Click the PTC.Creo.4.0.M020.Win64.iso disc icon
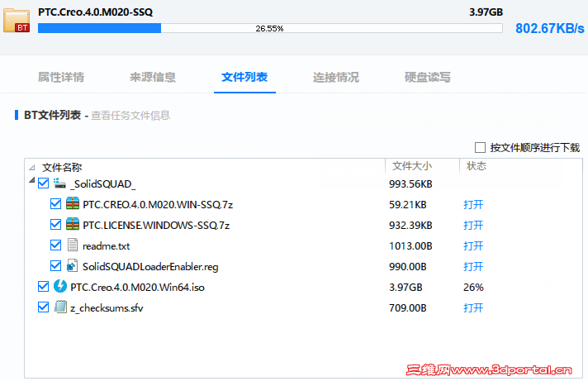The width and height of the screenshot is (588, 381). [60, 287]
